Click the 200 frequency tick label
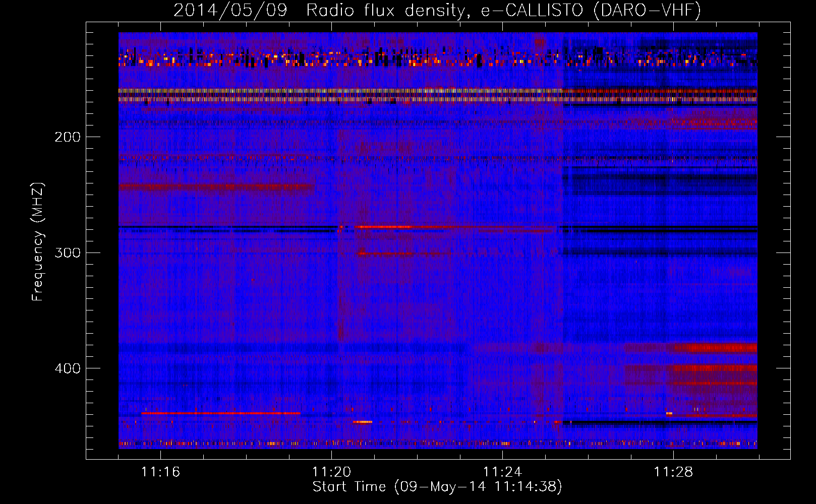This screenshot has height=504, width=816. (68, 137)
